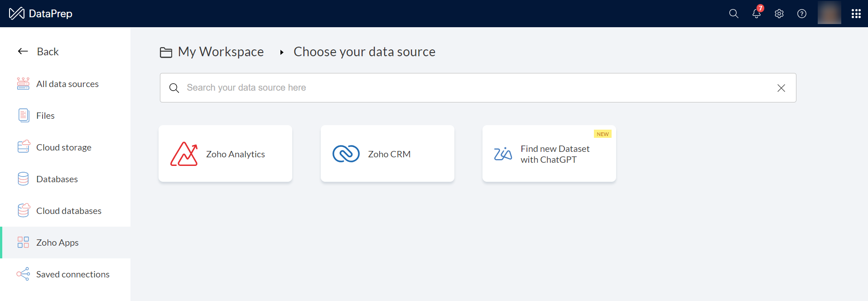Open the help question mark icon

pyautogui.click(x=801, y=14)
